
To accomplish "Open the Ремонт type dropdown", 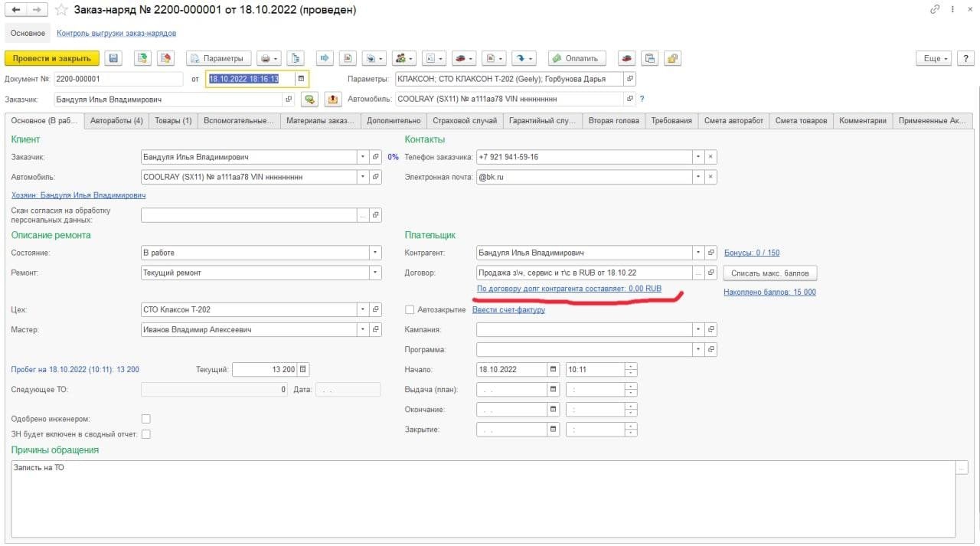I will [374, 273].
